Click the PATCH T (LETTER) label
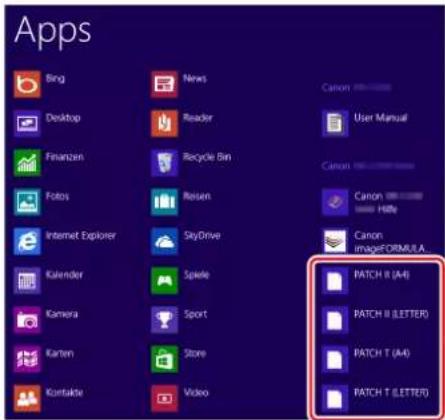 click(391, 393)
